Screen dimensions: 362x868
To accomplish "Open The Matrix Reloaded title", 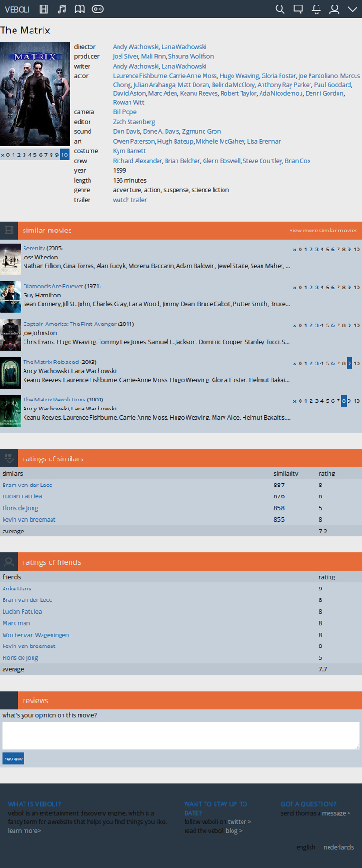I will 51,362.
